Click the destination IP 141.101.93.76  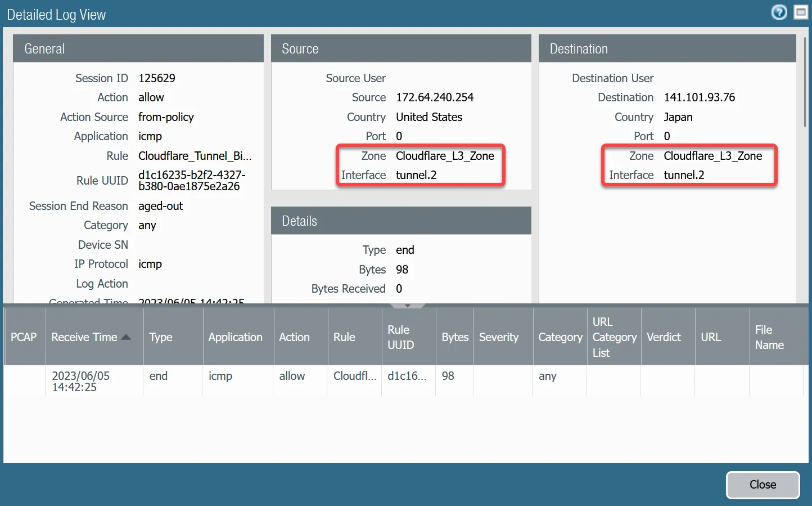[x=700, y=97]
